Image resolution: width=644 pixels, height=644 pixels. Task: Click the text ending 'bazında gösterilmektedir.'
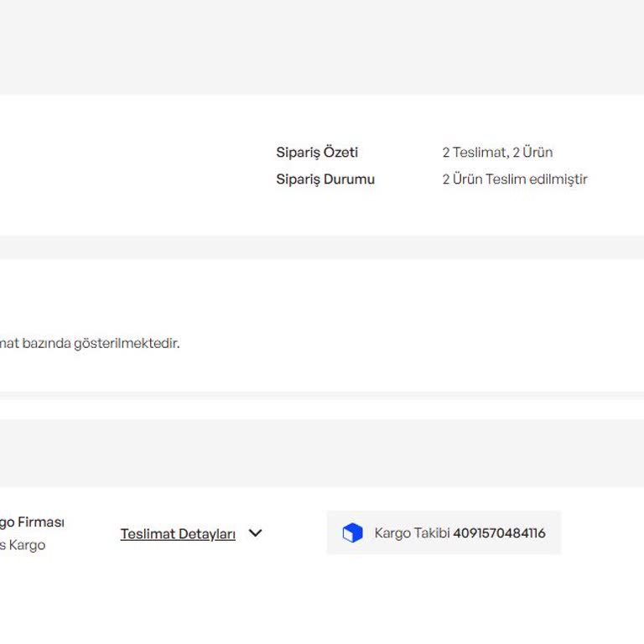click(x=90, y=343)
